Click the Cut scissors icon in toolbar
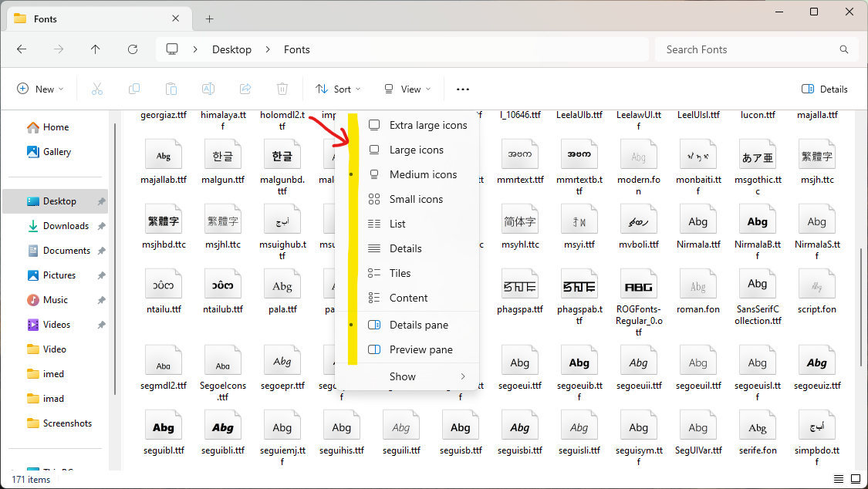This screenshot has height=489, width=868. 97,89
